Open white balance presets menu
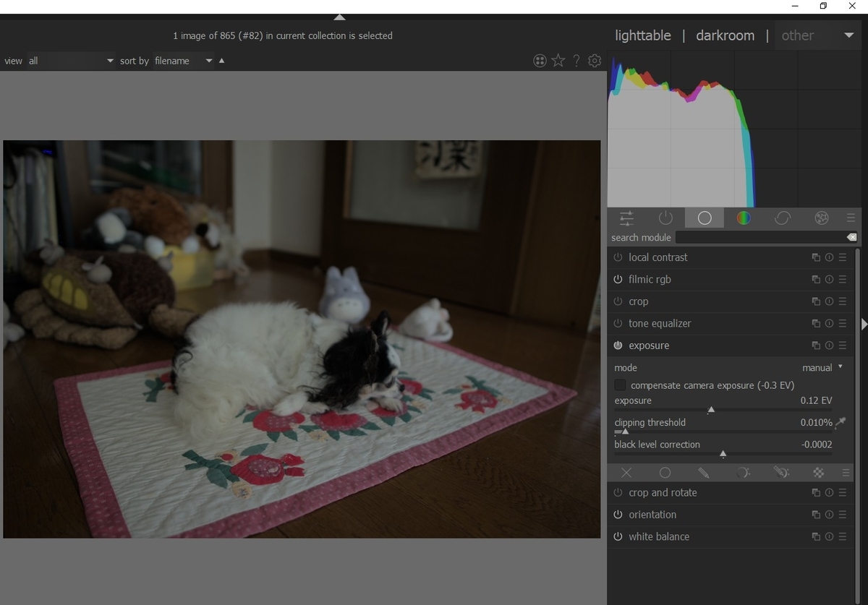The height and width of the screenshot is (605, 868). point(843,536)
